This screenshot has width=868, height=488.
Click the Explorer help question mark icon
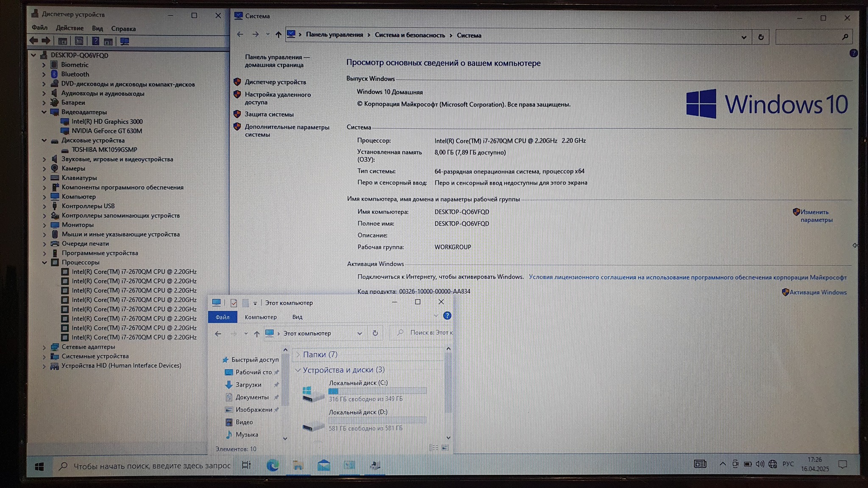447,316
